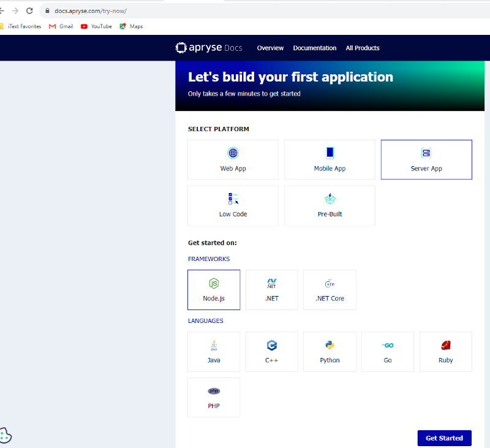This screenshot has width=490, height=448.
Task: Open the All Products nav item
Action: (363, 48)
